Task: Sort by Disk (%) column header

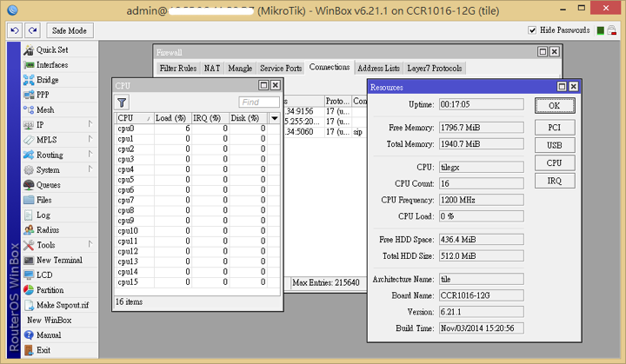Action: pos(249,118)
